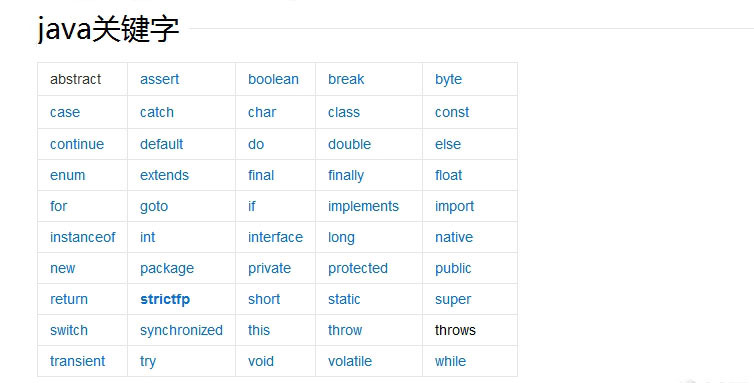This screenshot has width=754, height=383.
Task: Click the continue keyword link
Action: click(77, 144)
